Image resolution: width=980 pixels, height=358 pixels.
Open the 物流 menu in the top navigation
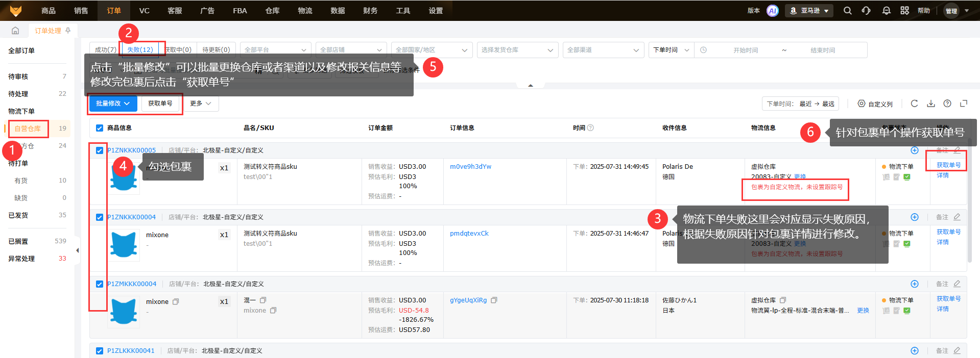tap(305, 11)
